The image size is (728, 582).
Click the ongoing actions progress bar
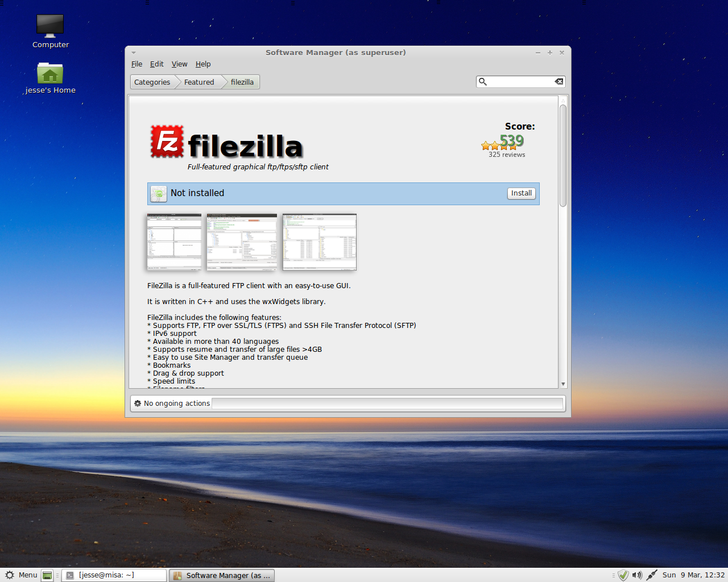pos(387,404)
